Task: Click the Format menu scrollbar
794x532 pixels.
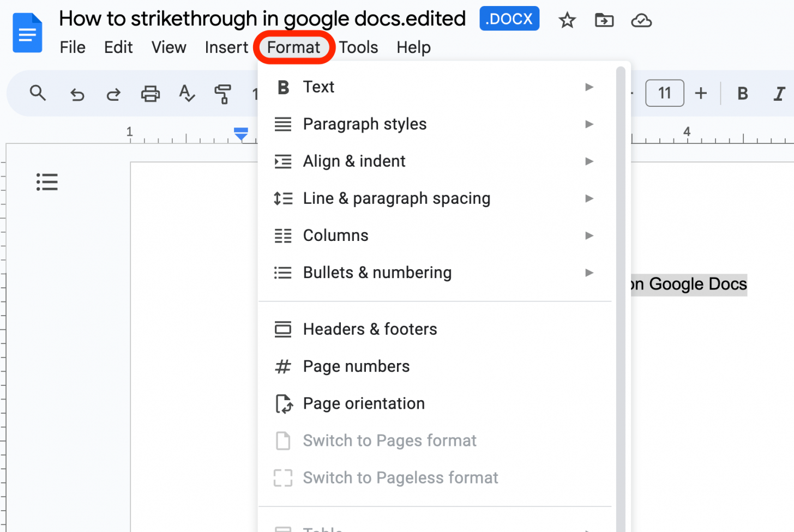Action: click(621, 299)
